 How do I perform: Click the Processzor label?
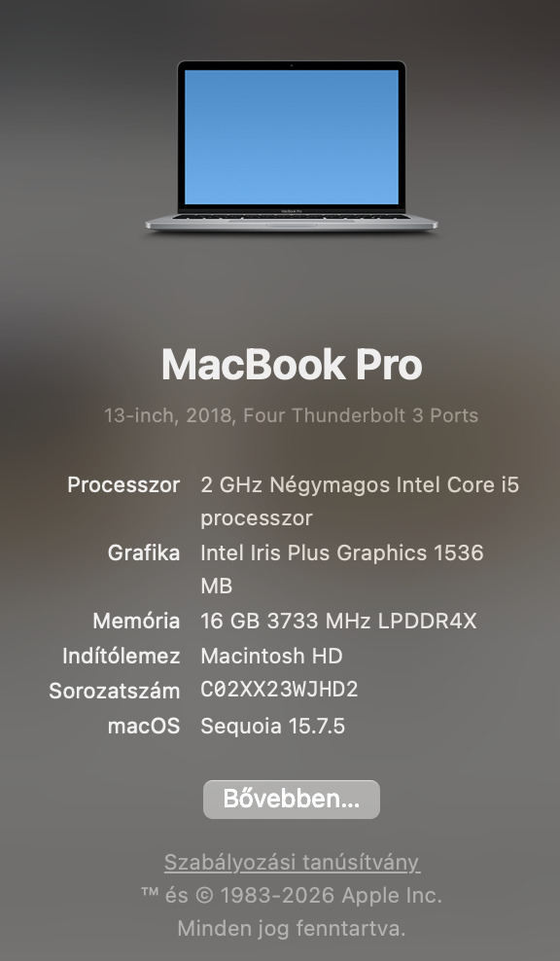pos(123,484)
